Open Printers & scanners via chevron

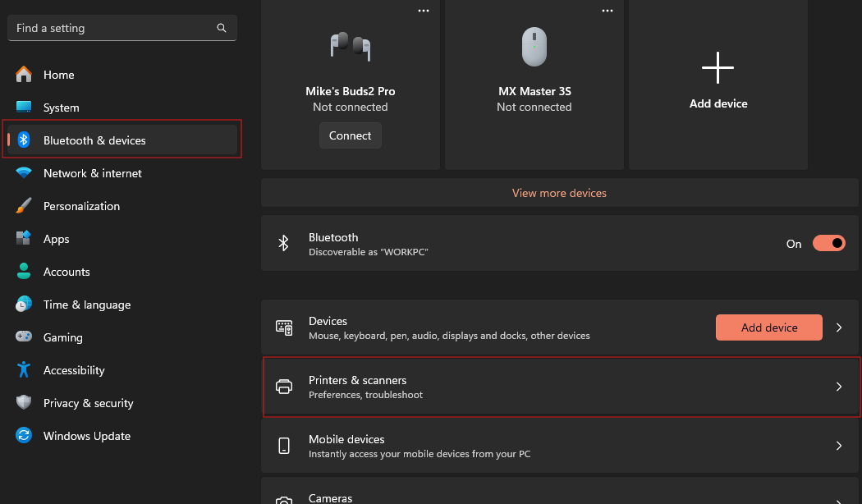pyautogui.click(x=839, y=387)
